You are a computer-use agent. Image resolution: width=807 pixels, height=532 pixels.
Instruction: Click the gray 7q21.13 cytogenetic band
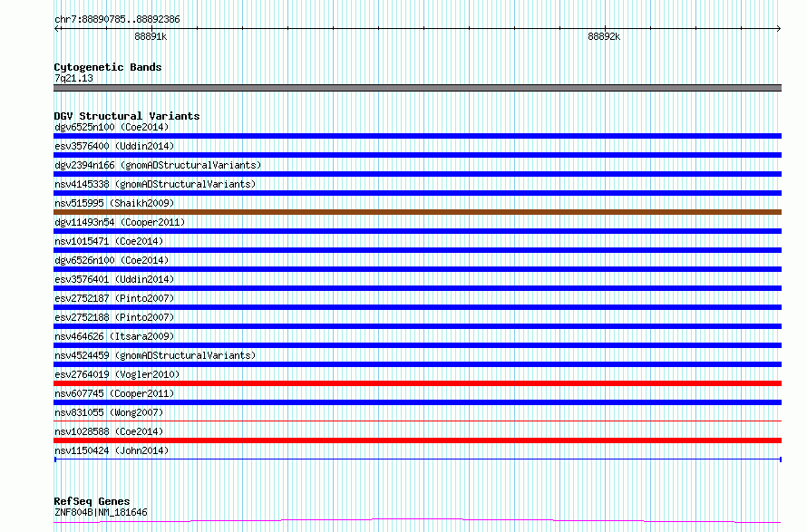click(417, 88)
